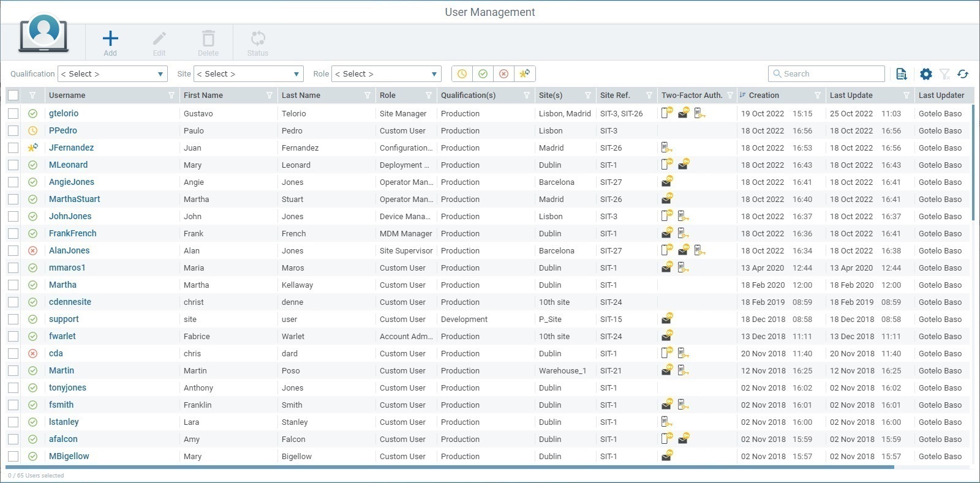The image size is (980, 483).
Task: Focus the Search input field
Action: pos(826,73)
